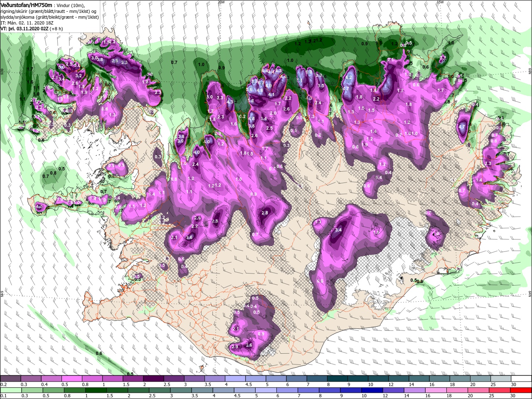Pick the light pink rain swatch between 16 and 18
This screenshot has height=399, width=532.
436,391
